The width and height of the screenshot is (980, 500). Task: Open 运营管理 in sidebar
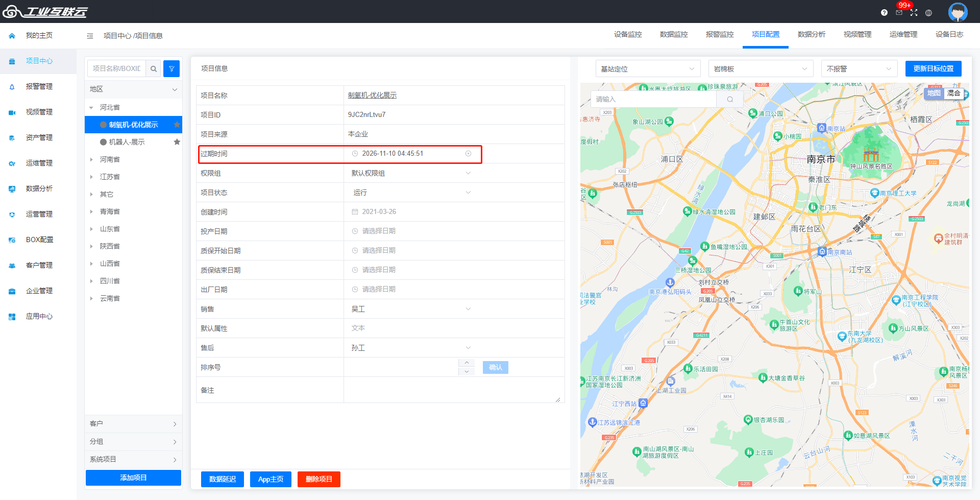coord(39,214)
